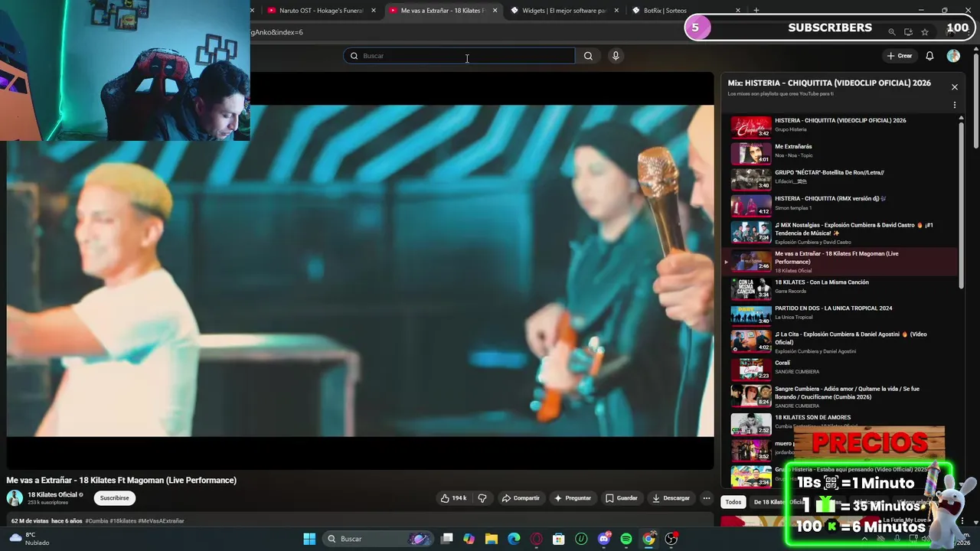Open weather widget showing 8°C Nublado
This screenshot has height=551, width=980.
point(31,539)
